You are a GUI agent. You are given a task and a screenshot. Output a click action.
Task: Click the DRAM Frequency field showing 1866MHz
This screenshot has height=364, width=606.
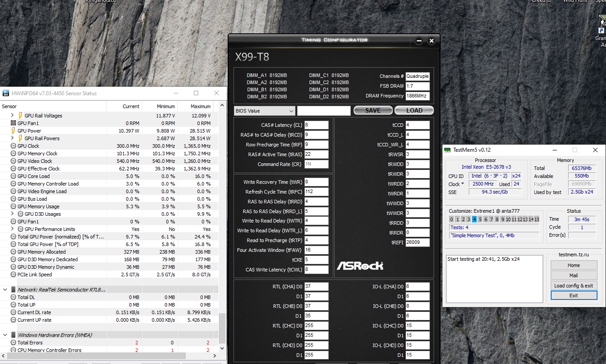[418, 96]
